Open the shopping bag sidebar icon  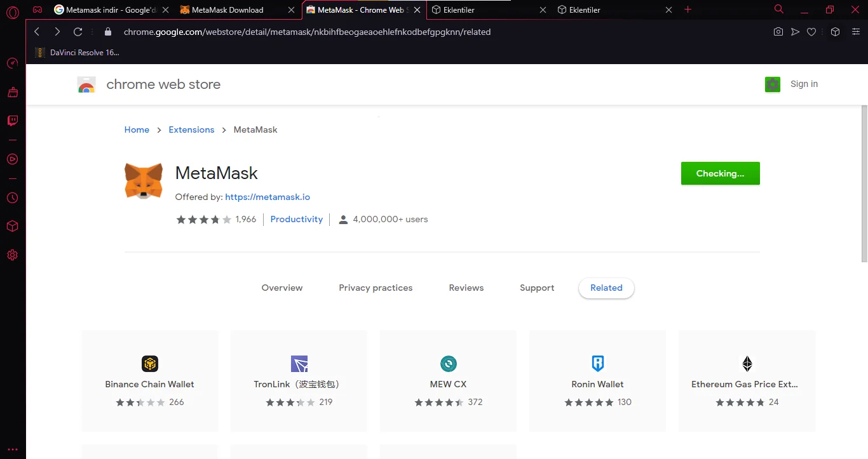coord(12,92)
